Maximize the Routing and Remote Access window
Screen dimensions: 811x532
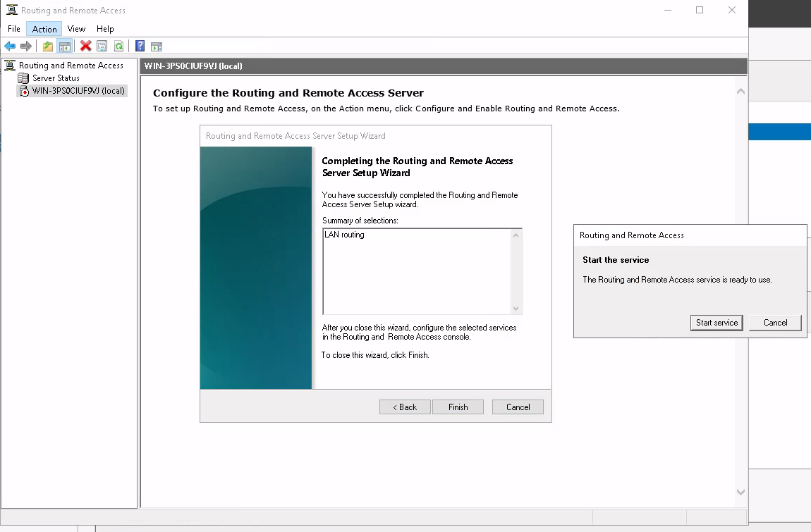(700, 10)
